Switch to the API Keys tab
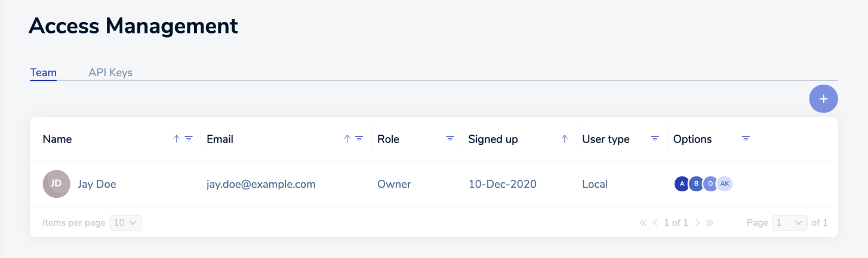Viewport: 868px width, 258px height. tap(110, 73)
